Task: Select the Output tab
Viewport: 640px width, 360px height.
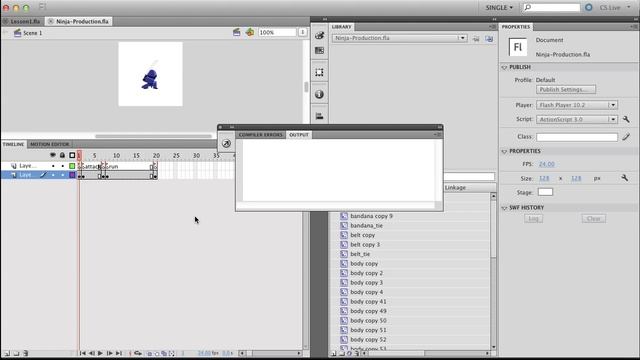Action: click(299, 135)
